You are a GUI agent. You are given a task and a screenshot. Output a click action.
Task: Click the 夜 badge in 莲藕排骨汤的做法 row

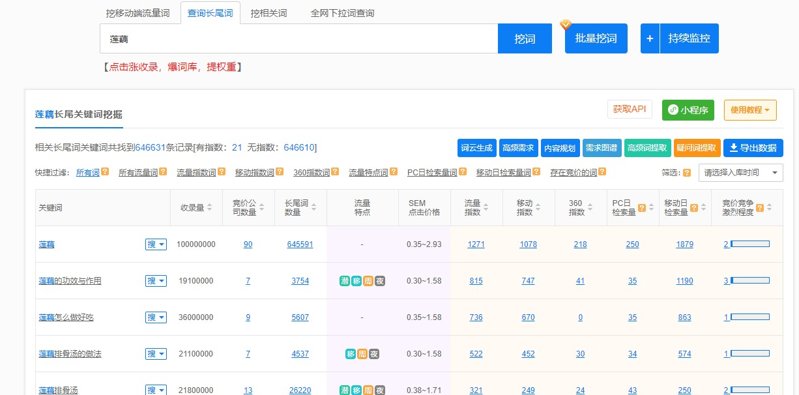[374, 354]
